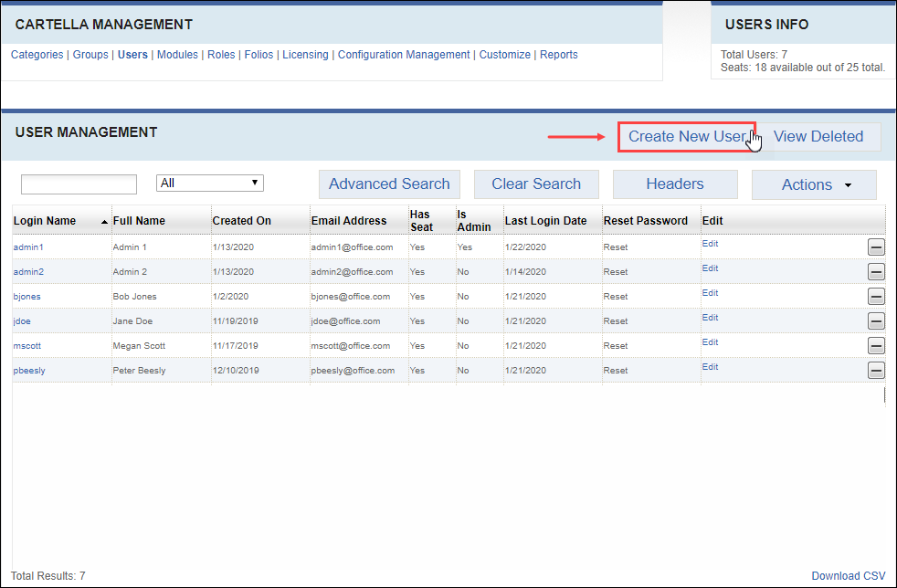Click the minus icon in pbeesly row

pos(876,370)
